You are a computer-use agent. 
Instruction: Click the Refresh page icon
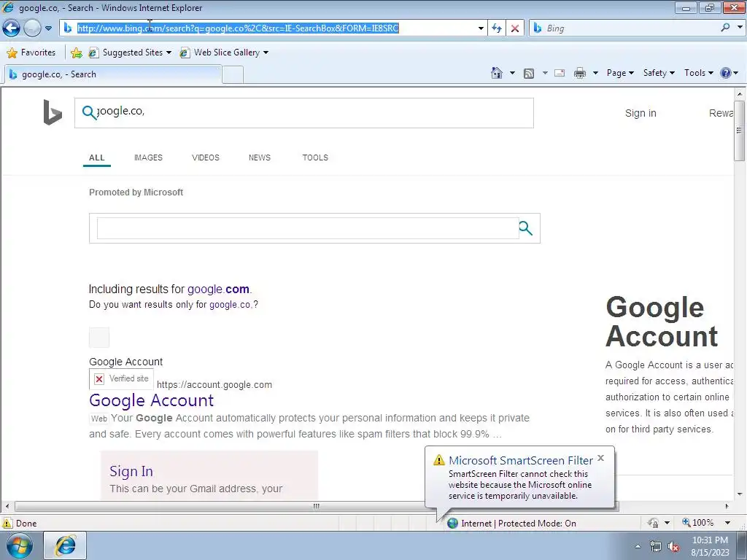tap(497, 28)
